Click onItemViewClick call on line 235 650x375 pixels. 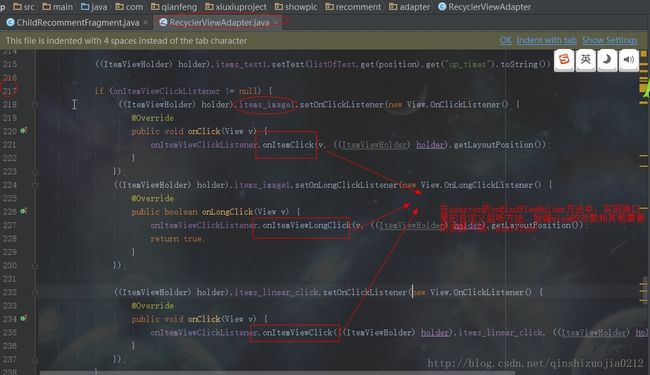(x=297, y=332)
